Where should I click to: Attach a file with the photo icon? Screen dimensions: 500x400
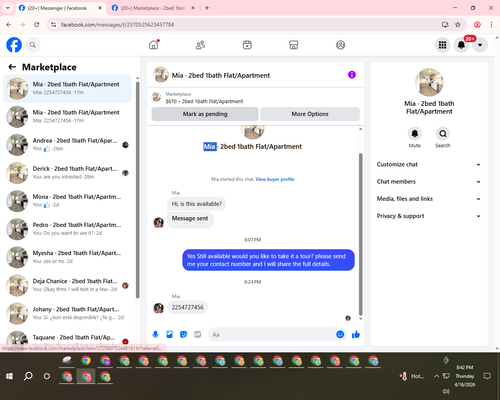169,334
